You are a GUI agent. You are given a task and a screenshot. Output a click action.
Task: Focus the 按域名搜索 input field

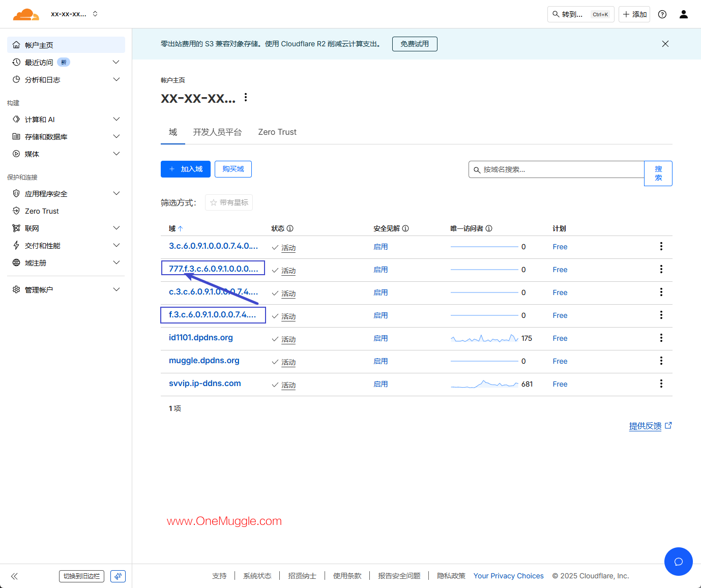click(557, 169)
